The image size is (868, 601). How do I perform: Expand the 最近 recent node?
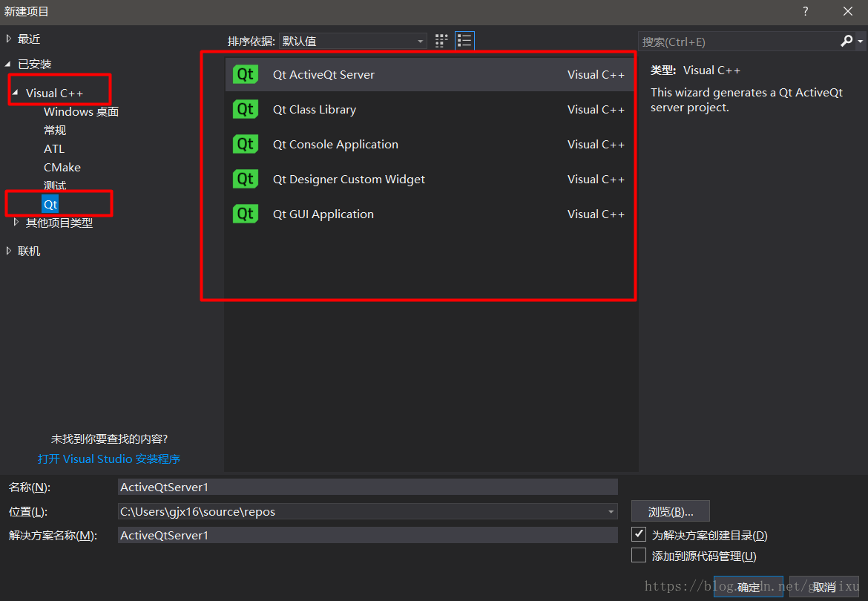point(8,39)
